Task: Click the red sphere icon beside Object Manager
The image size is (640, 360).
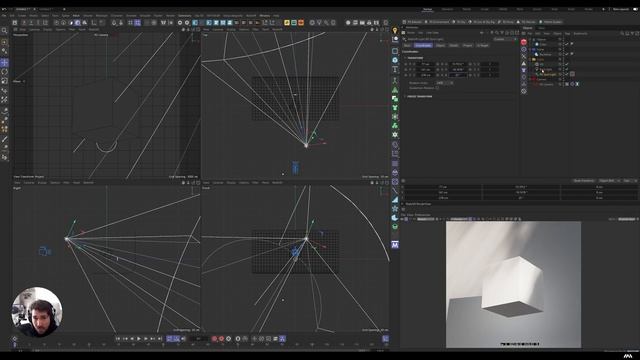Action: [x=524, y=42]
